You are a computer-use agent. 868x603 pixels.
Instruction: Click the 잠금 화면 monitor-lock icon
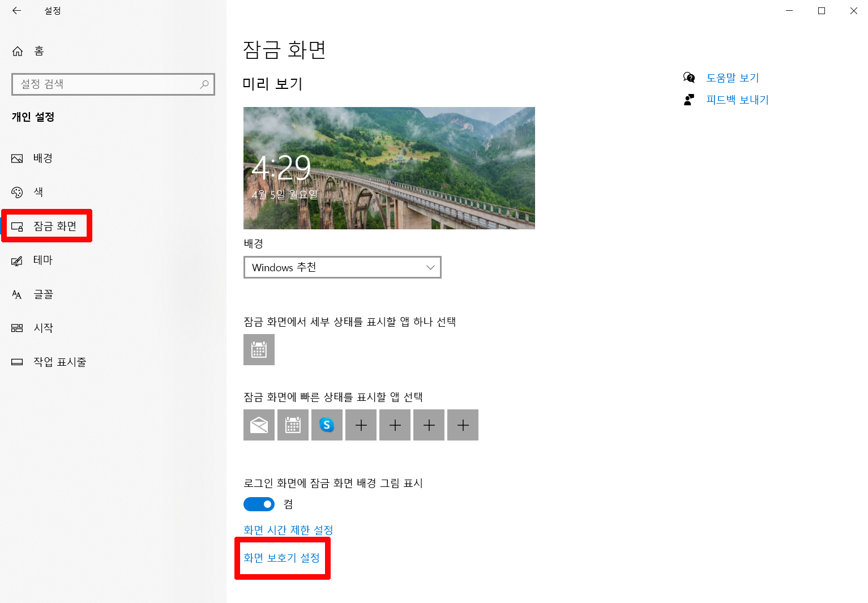17,226
